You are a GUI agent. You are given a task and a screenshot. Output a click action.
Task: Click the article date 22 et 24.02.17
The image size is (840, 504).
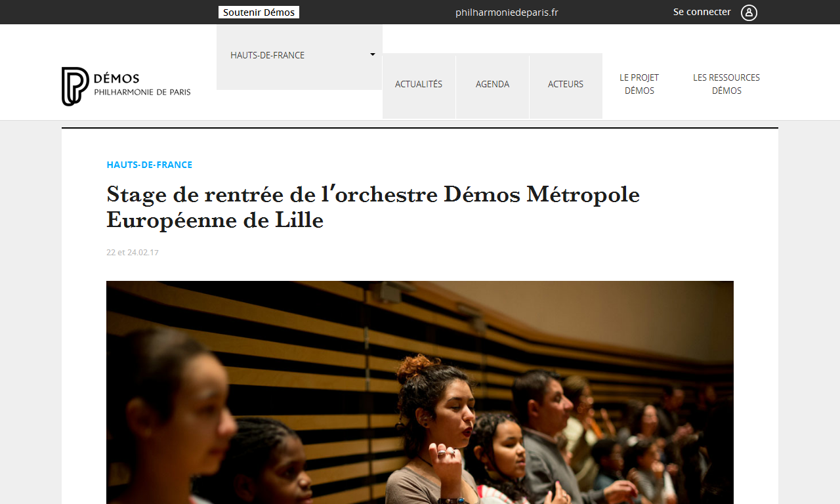[x=133, y=252]
